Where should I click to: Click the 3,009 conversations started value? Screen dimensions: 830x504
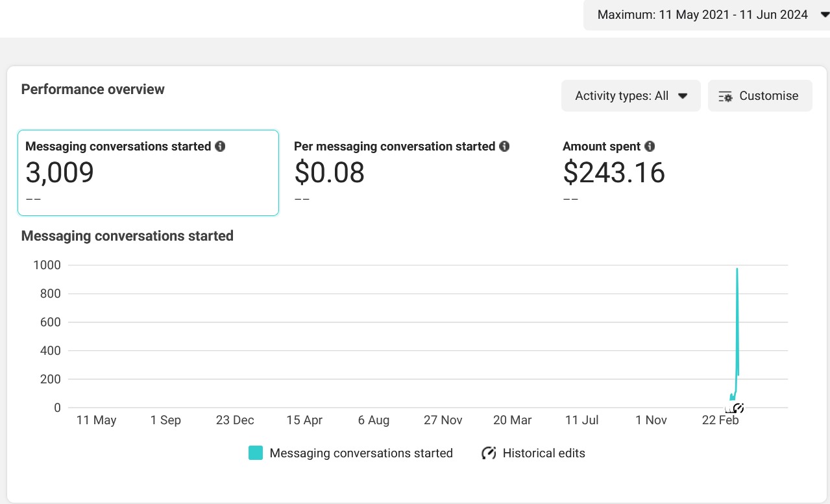[60, 173]
